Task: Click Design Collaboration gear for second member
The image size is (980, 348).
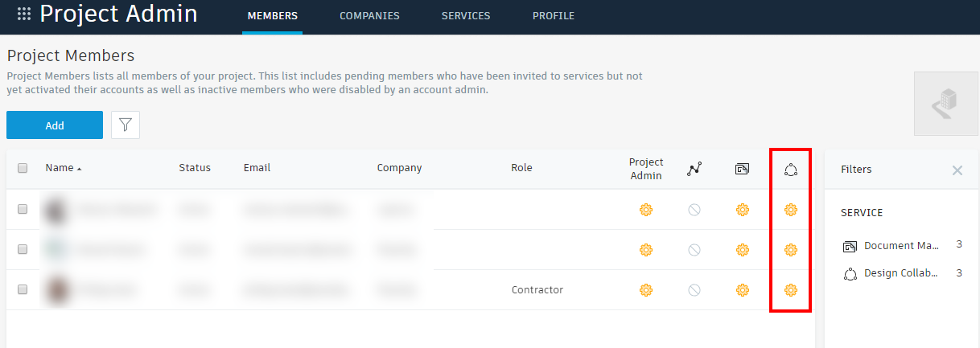Action: pyautogui.click(x=790, y=250)
